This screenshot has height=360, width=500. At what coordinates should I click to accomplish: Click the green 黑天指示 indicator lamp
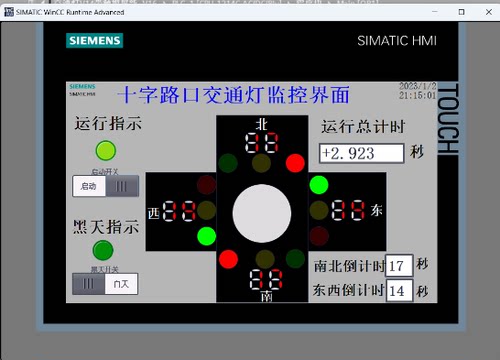coord(103,250)
